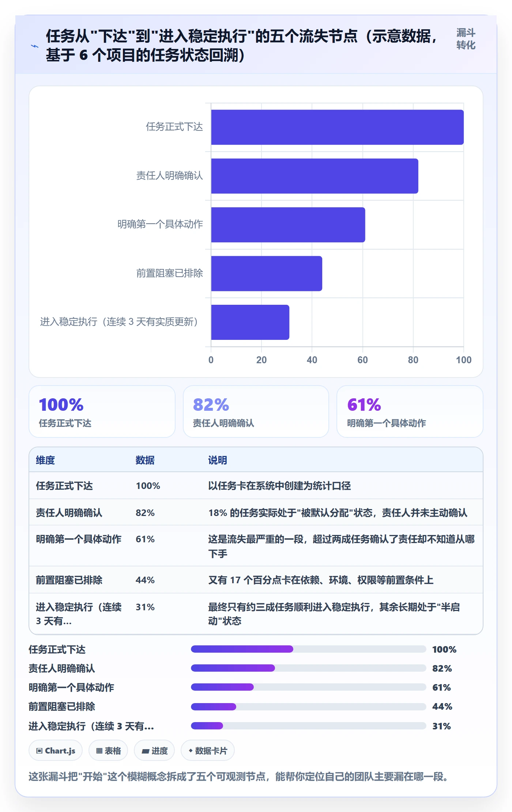Click the 责任人明确确认 chart bar
This screenshot has width=512, height=812.
(315, 176)
